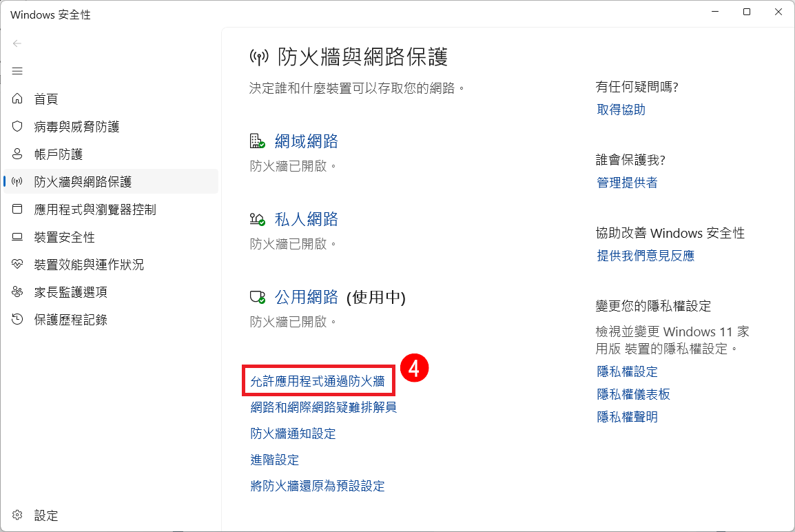This screenshot has height=532, width=795.
Task: Click 進階設定 link
Action: coord(274,460)
